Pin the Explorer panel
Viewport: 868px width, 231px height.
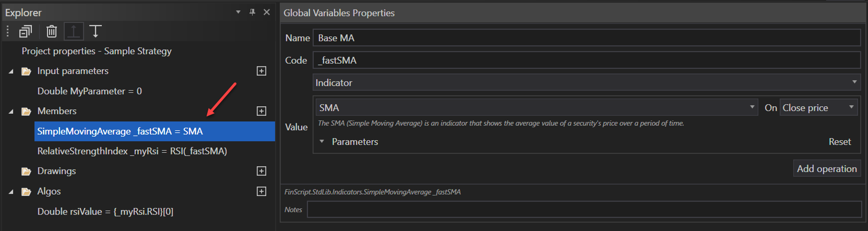tap(252, 12)
